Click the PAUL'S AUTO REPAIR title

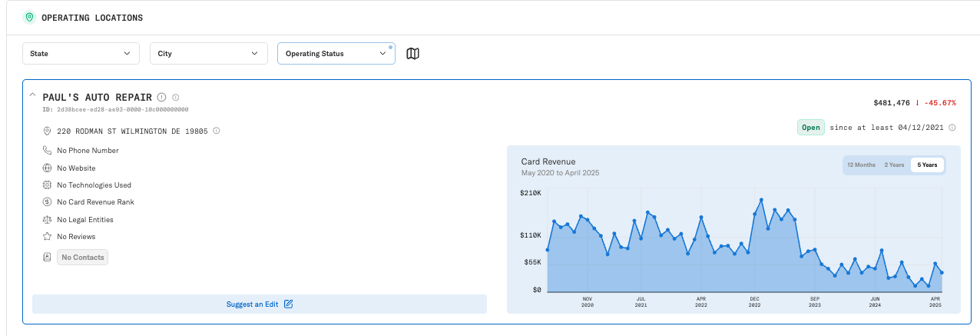[x=98, y=98]
